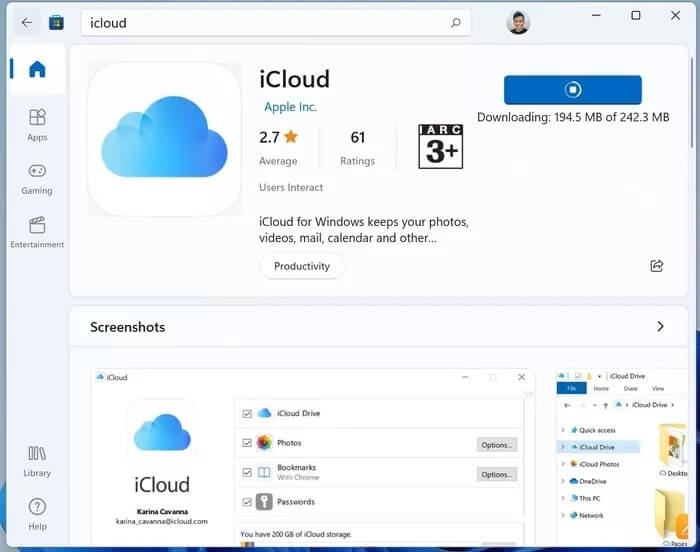Maximize the Microsoft Store window
The height and width of the screenshot is (552, 700).
pyautogui.click(x=636, y=16)
